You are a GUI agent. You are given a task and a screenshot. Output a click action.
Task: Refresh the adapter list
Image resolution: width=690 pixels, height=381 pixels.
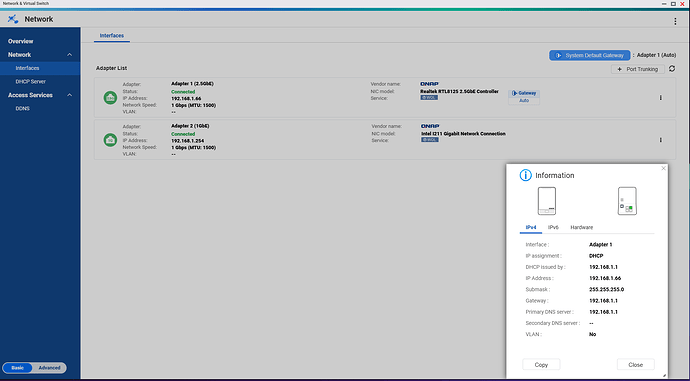(672, 69)
